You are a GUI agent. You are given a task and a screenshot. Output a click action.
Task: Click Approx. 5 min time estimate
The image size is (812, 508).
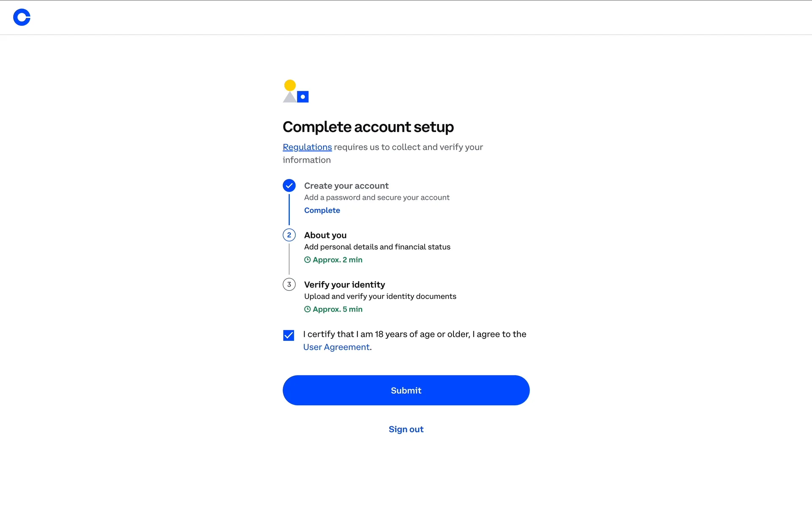tap(337, 309)
